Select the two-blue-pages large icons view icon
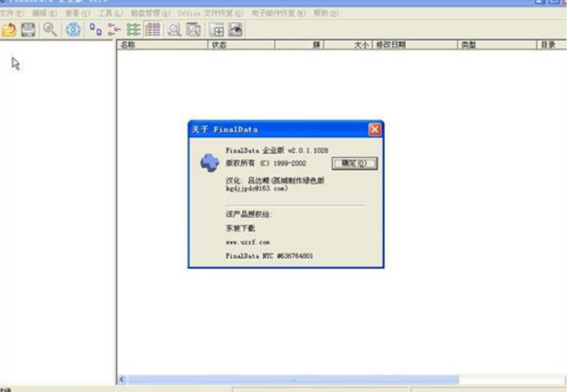 coord(95,30)
